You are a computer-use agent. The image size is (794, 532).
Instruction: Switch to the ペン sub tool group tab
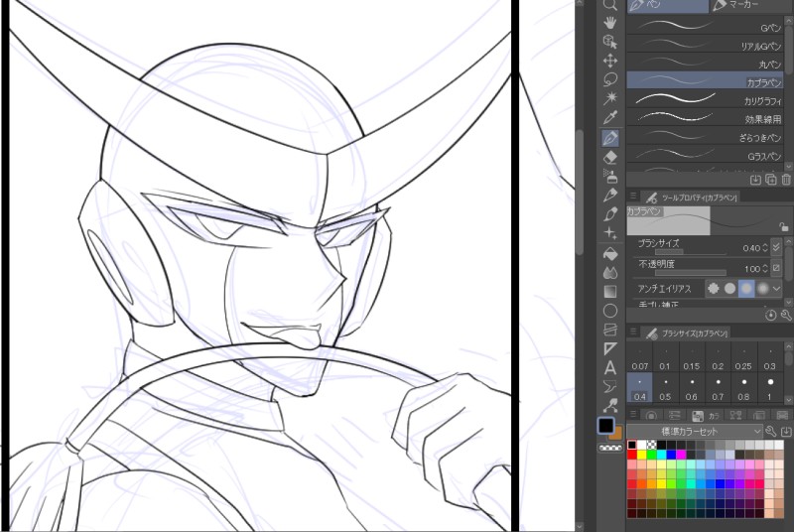[668, 5]
